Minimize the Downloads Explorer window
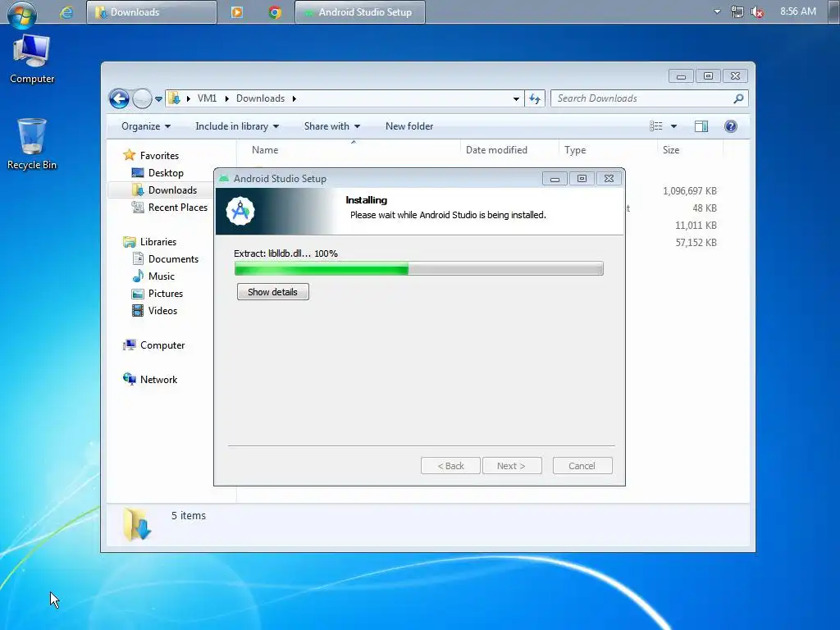The height and width of the screenshot is (630, 840). 681,76
